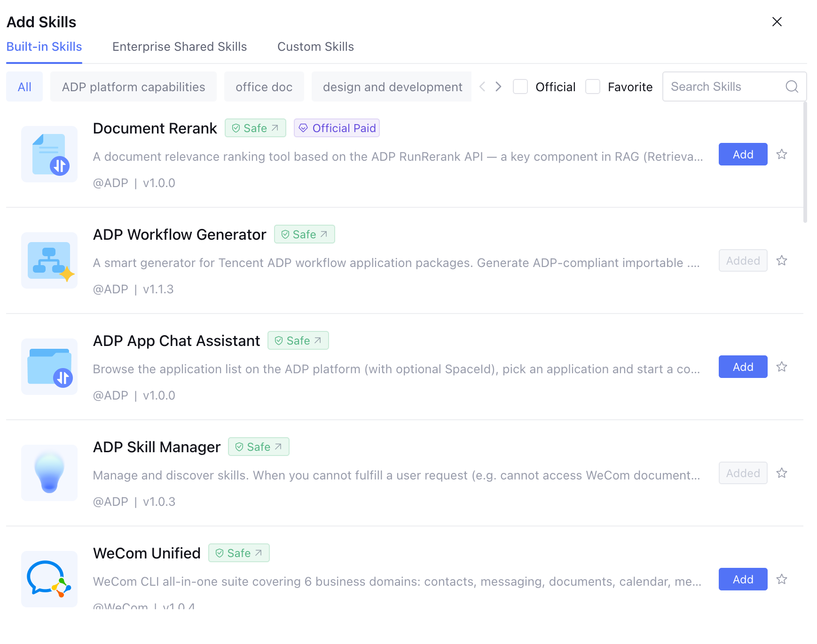Image resolution: width=817 pixels, height=644 pixels.
Task: Open the Safe badge for ADP Skill Manager
Action: point(259,447)
